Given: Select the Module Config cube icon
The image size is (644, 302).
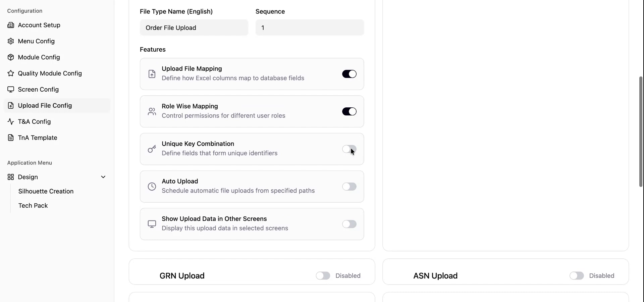Looking at the screenshot, I should 11,57.
